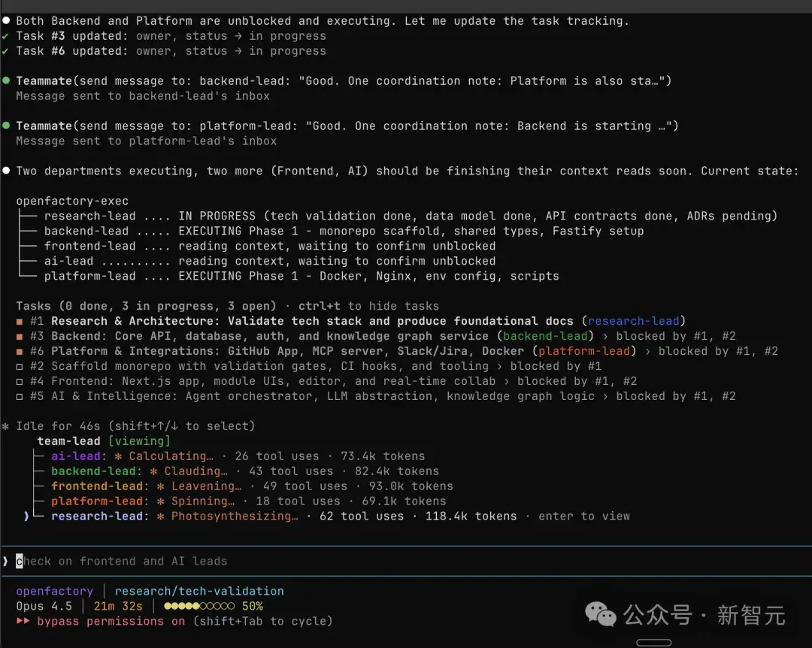Click the 'Opus 4.5' model label
This screenshot has height=648, width=812.
tap(44, 605)
